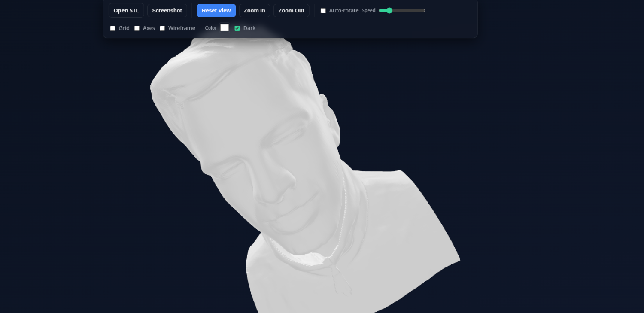This screenshot has height=313, width=644.
Task: Turn on the Auto-rotate checkbox
Action: 323,10
